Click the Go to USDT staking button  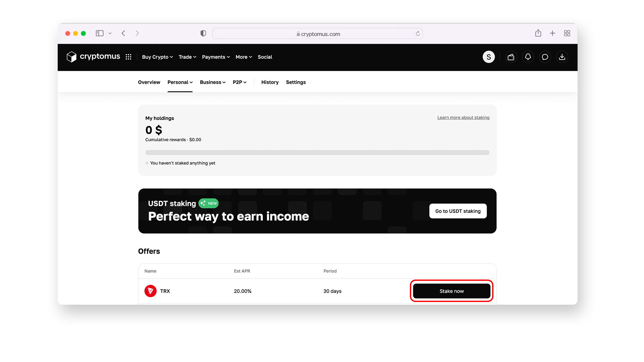(x=458, y=211)
